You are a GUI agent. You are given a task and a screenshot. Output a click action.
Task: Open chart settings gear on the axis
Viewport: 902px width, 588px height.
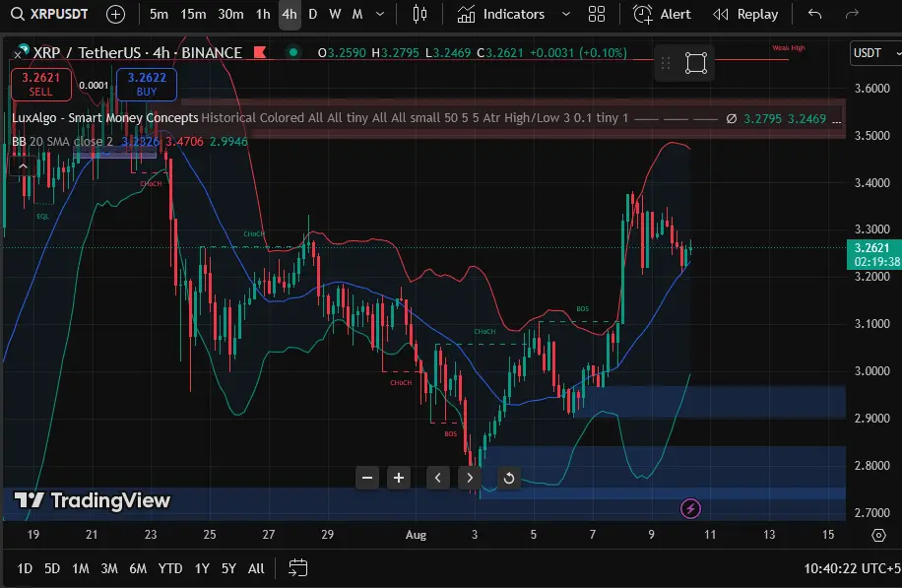point(878,535)
